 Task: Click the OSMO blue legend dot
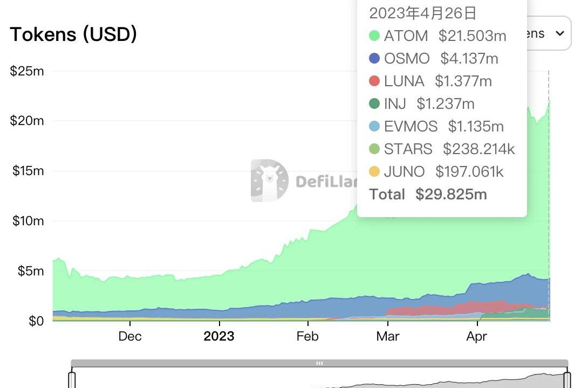click(x=374, y=59)
